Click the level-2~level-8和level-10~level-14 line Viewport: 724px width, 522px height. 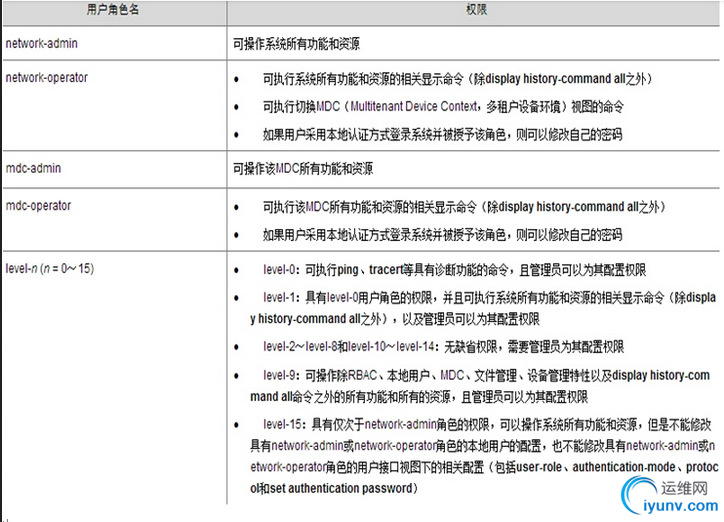pos(443,347)
